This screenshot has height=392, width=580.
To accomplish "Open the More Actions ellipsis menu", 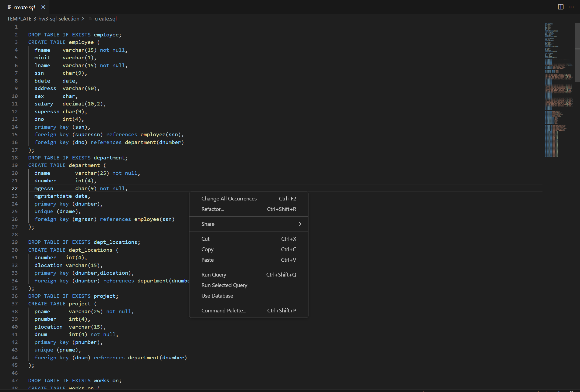I will 571,7.
